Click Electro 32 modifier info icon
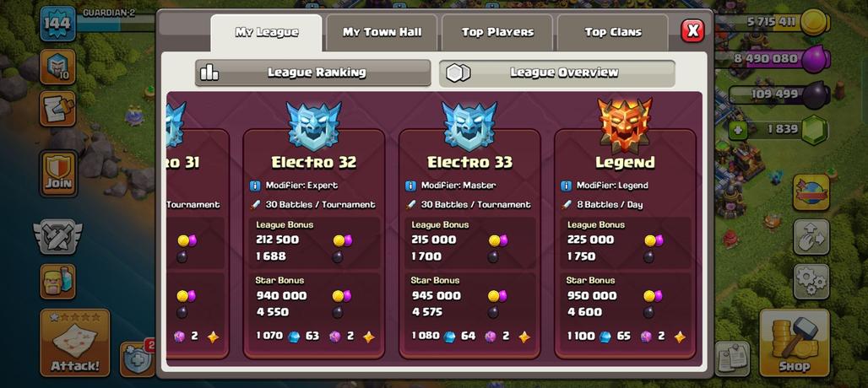The image size is (868, 388). pos(255,186)
